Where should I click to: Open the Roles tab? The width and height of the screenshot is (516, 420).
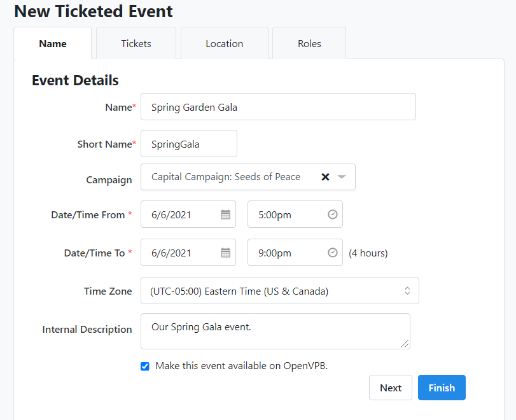pyautogui.click(x=309, y=43)
